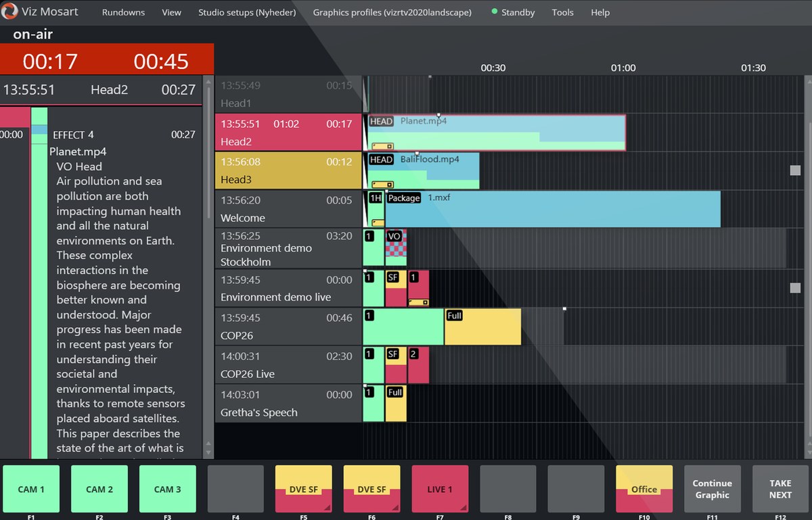Open Studio setups (Nyheder) menu
Viewport: 812px width, 520px height.
247,12
